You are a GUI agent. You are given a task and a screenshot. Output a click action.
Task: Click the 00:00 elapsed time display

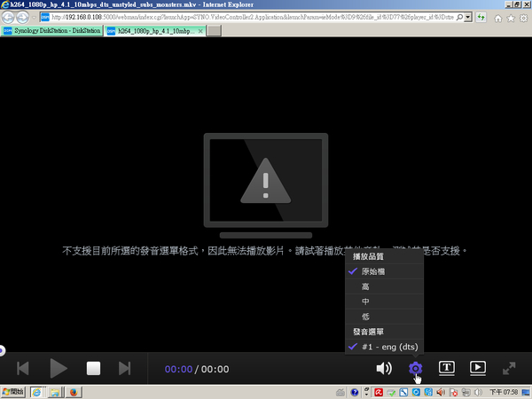click(178, 369)
